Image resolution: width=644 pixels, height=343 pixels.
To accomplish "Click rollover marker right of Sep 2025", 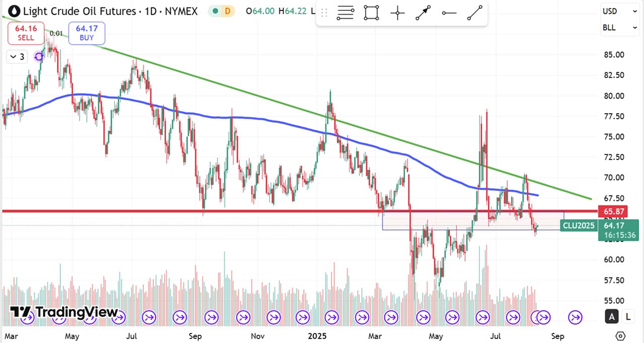I will tap(575, 317).
